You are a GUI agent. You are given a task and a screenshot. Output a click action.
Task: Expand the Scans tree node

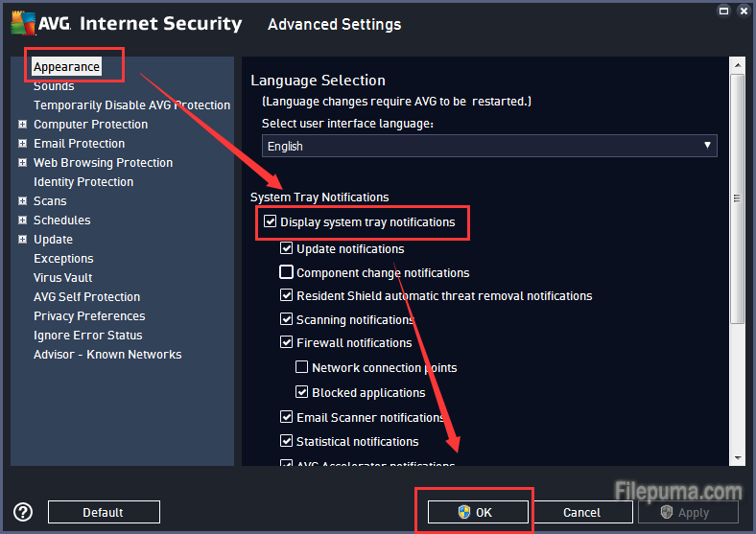22,201
